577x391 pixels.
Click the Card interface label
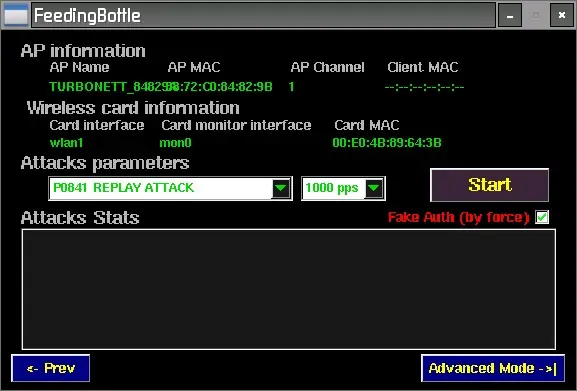tap(97, 125)
